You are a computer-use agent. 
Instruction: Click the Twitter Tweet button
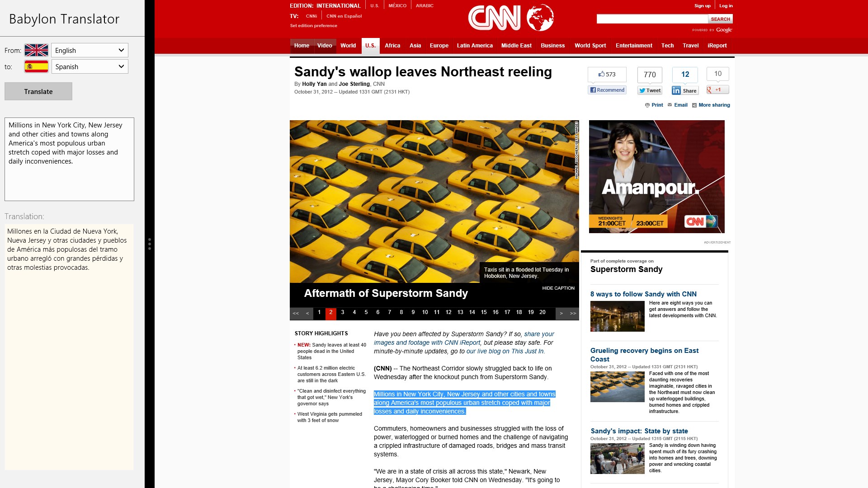650,90
